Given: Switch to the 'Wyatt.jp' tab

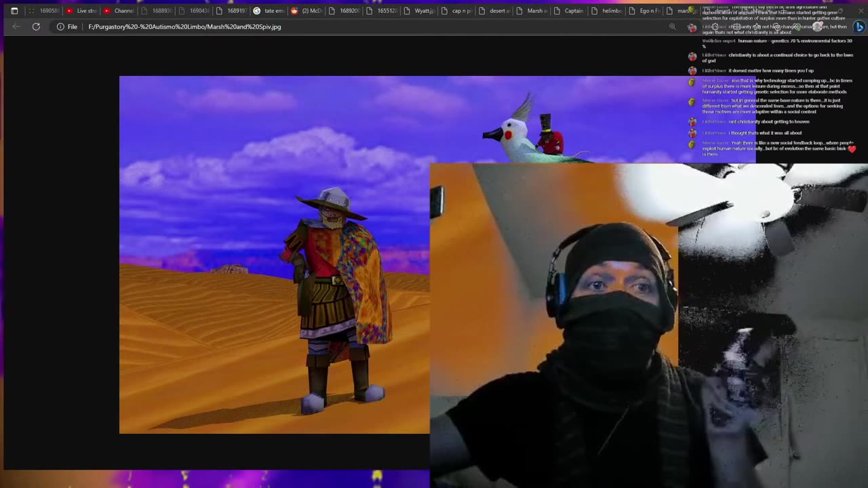Looking at the screenshot, I should pos(418,11).
